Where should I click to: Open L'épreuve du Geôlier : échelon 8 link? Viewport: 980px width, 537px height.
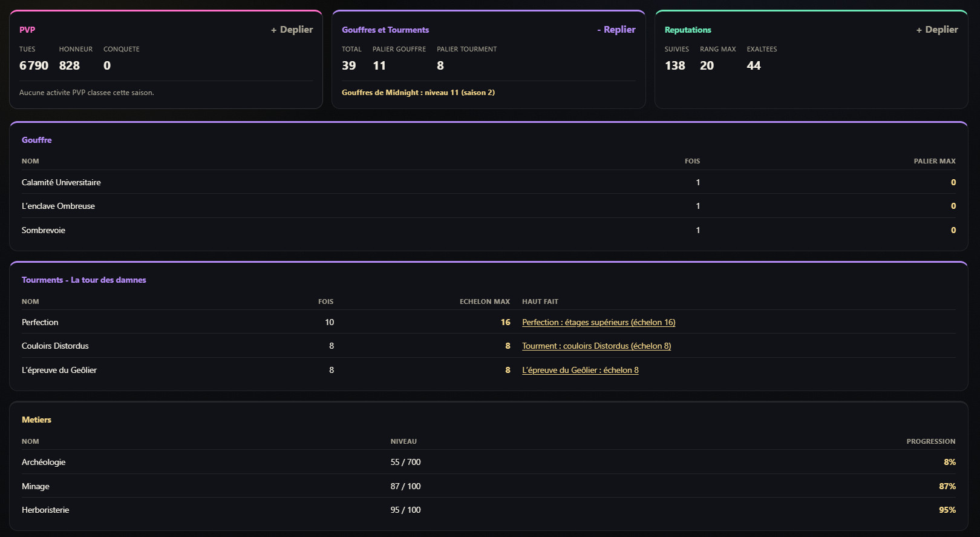click(580, 370)
